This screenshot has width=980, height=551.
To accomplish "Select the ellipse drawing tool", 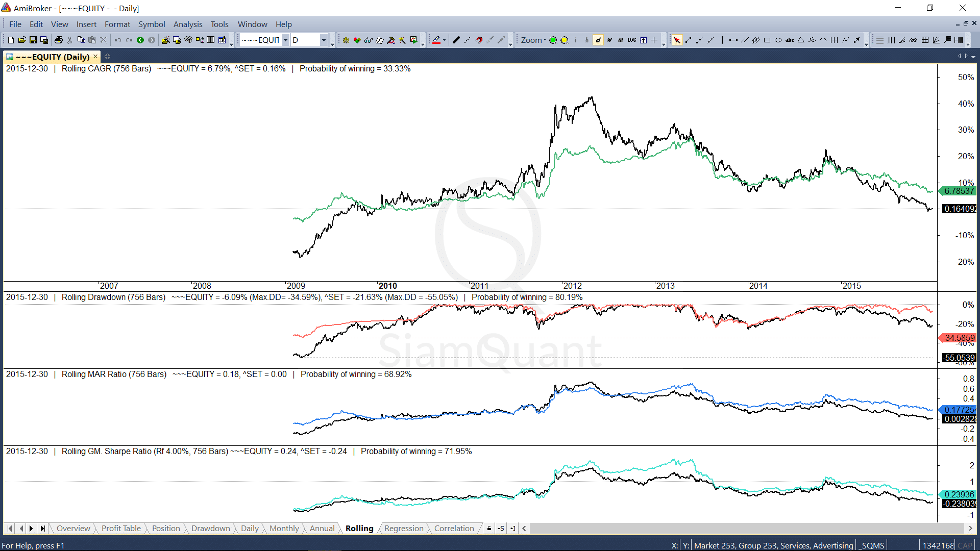I will click(778, 40).
